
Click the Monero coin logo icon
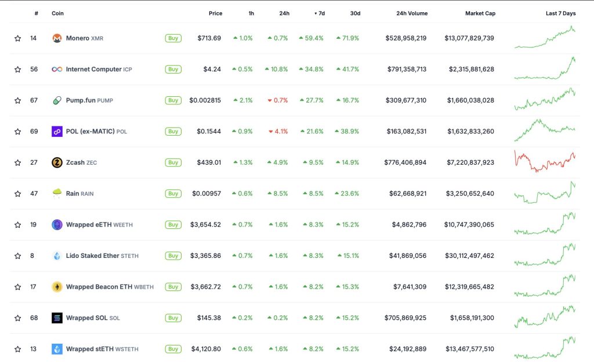tap(57, 38)
